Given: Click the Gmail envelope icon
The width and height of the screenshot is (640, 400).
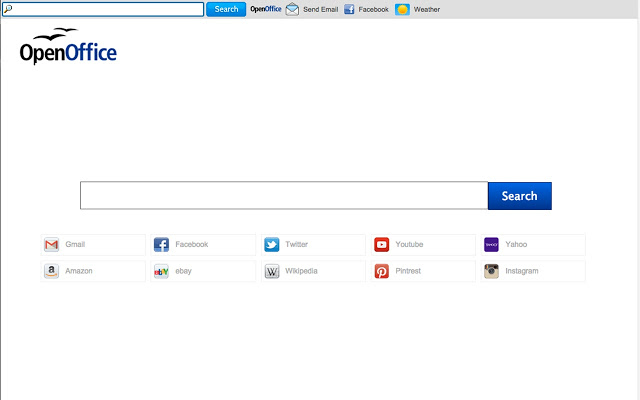Looking at the screenshot, I should point(51,244).
